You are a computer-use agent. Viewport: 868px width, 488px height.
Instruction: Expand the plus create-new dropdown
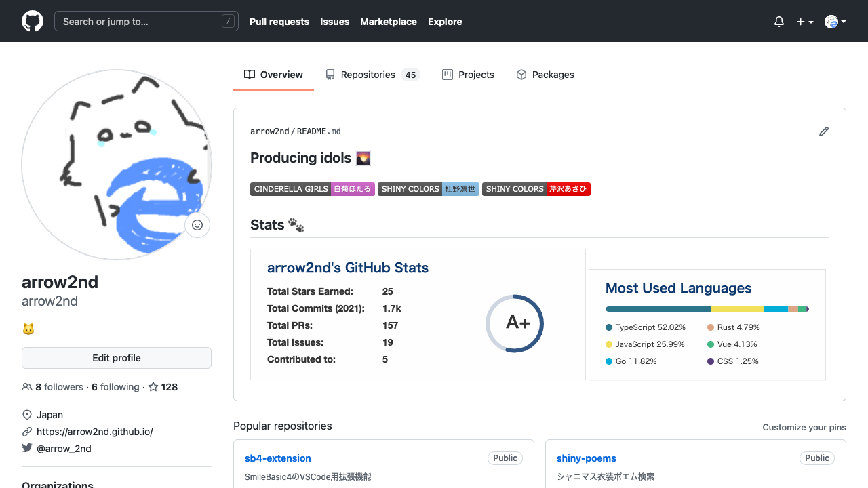coord(804,22)
